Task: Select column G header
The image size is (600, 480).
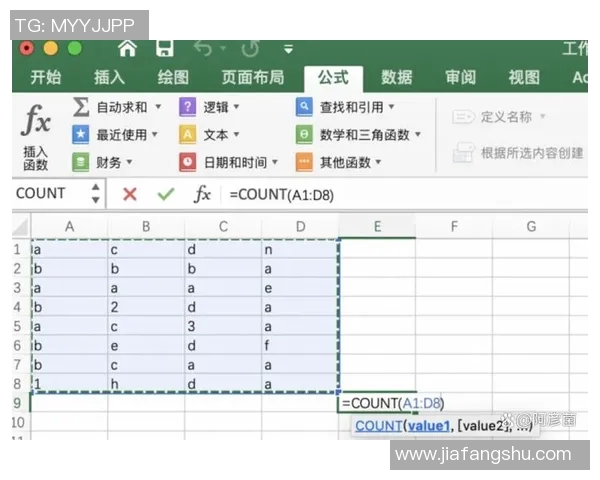Action: pos(531,227)
